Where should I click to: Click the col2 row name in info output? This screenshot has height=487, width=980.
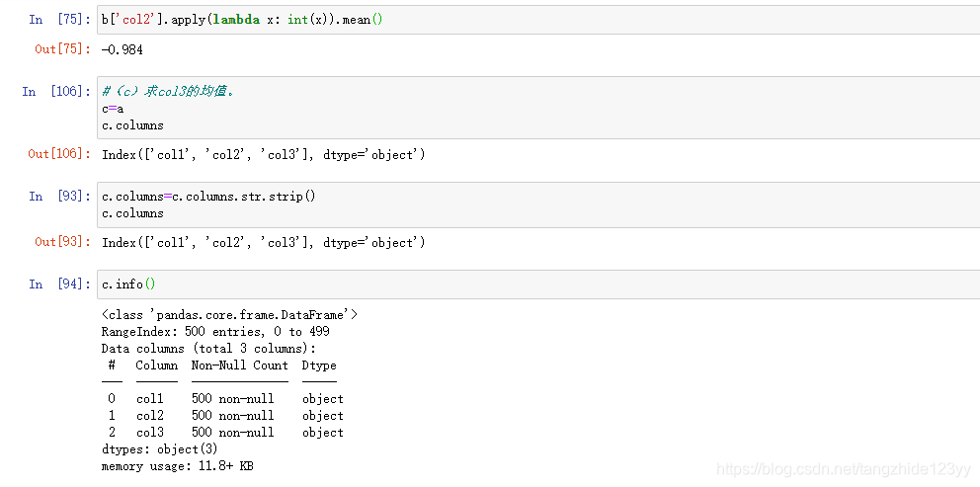point(150,415)
